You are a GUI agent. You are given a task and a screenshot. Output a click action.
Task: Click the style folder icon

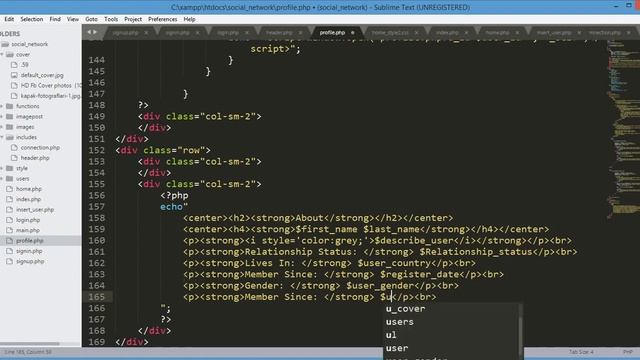point(10,168)
